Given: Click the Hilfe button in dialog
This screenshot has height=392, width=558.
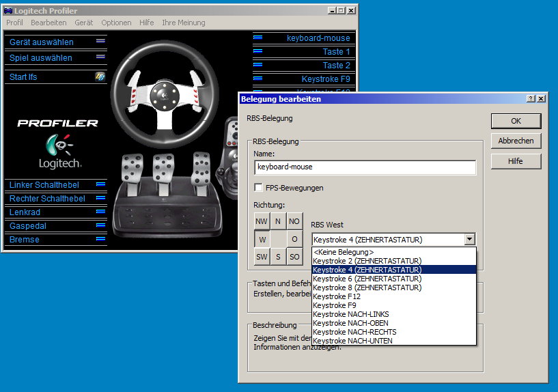Looking at the screenshot, I should (516, 161).
